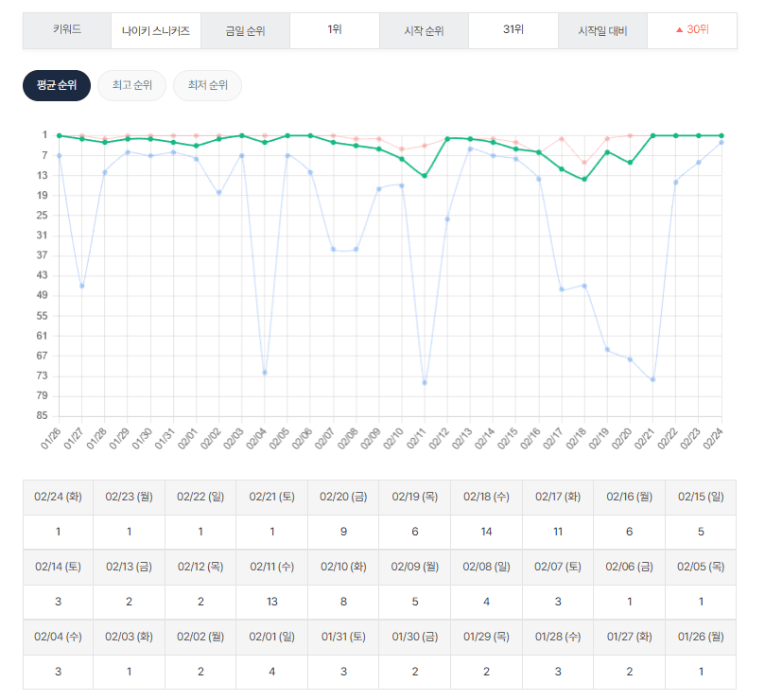Click the green data point at 02/20

[630, 163]
